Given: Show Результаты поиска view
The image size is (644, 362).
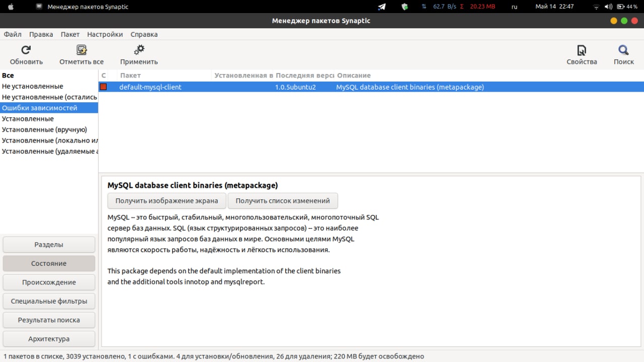Looking at the screenshot, I should point(49,320).
